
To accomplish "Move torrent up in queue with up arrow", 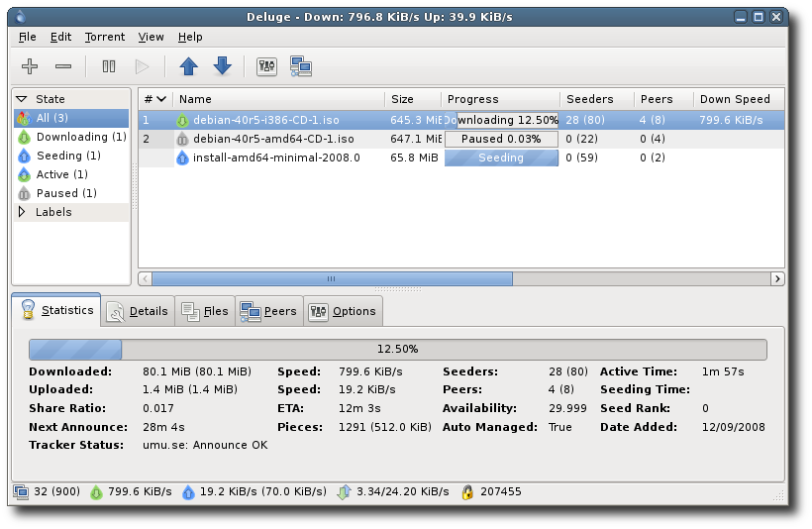I will pyautogui.click(x=188, y=66).
